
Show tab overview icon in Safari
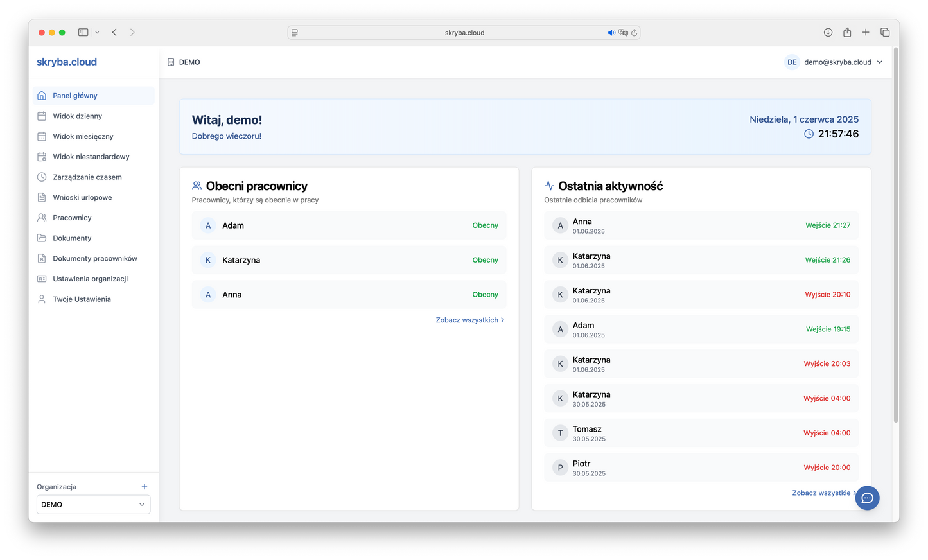[x=885, y=32]
